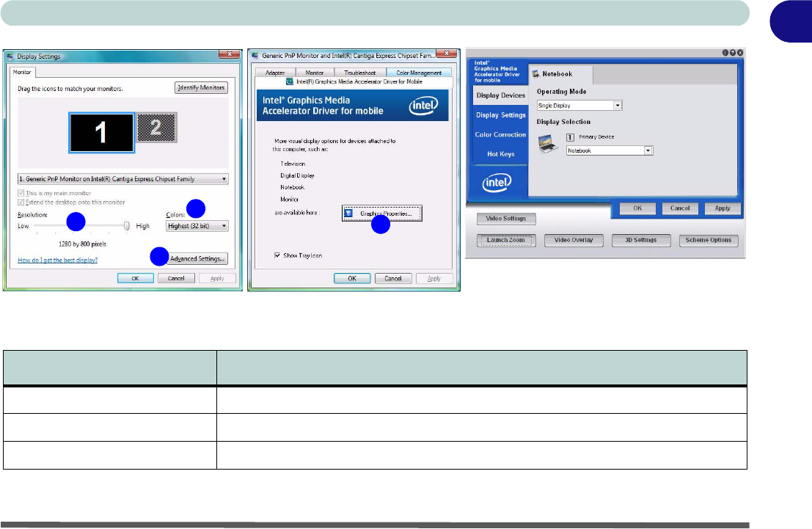Select monitor 1 thumbnail

coord(101,133)
